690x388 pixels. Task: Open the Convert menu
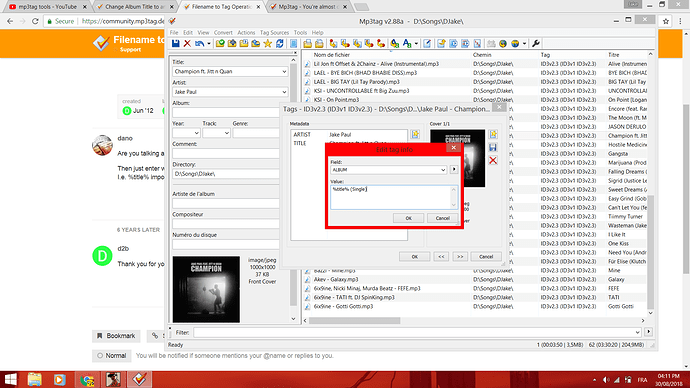[x=223, y=33]
